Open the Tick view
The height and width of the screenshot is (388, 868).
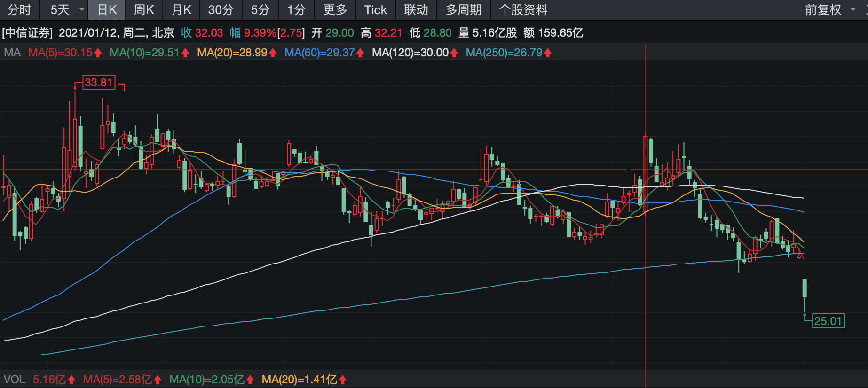[375, 10]
